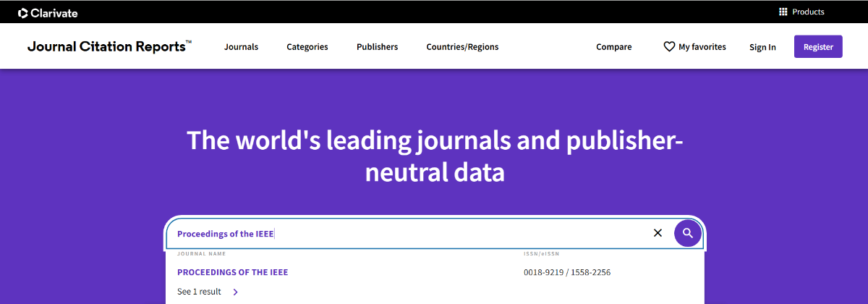The height and width of the screenshot is (304, 868).
Task: Open the Countries/Regions menu item
Action: 462,47
